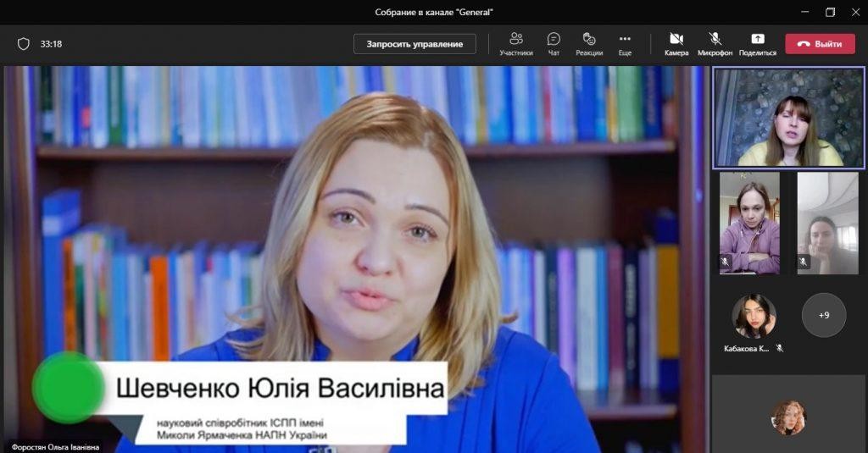Minimize the meeting window
This screenshot has height=453, width=868.
pos(805,12)
